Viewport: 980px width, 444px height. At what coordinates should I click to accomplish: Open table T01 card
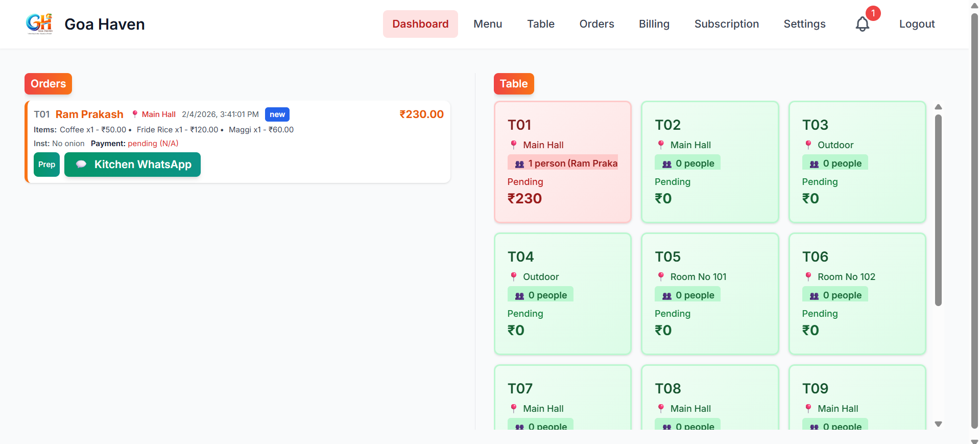click(x=563, y=162)
